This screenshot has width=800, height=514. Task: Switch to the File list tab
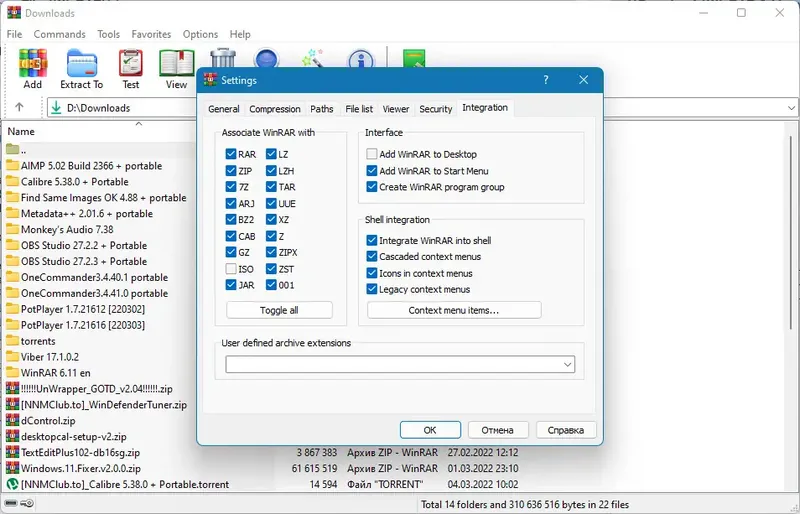pyautogui.click(x=359, y=109)
